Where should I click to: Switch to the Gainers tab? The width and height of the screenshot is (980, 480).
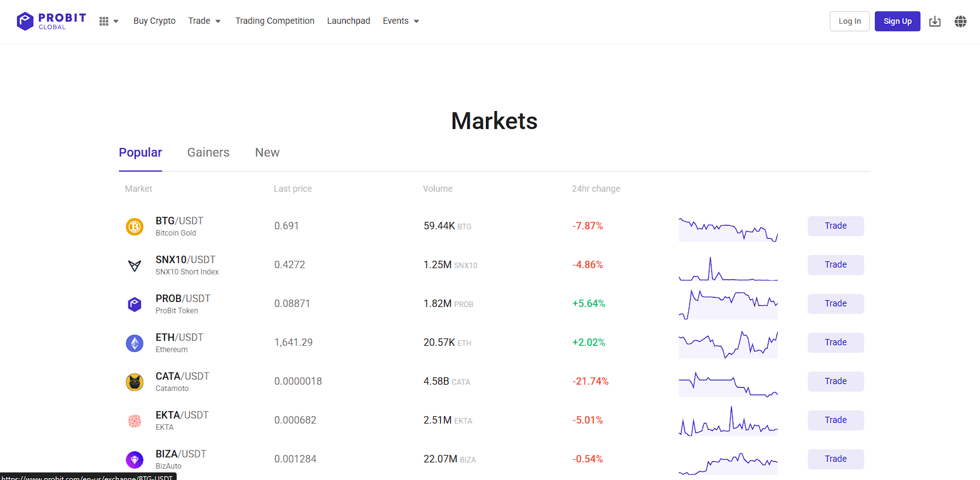[209, 152]
